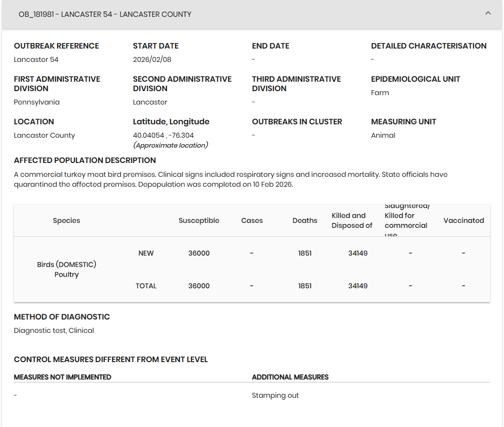Click the METHOD OF DIAGNOSTIC heading
This screenshot has width=504, height=427.
pos(62,317)
